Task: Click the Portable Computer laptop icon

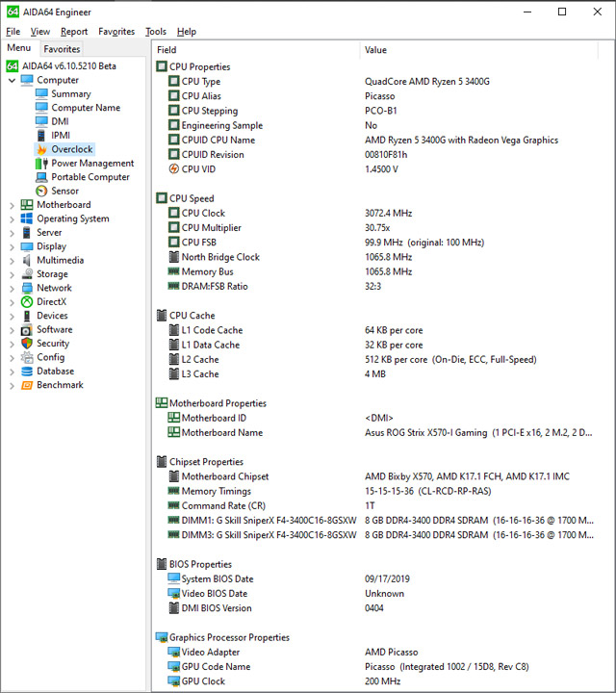Action: click(x=41, y=177)
